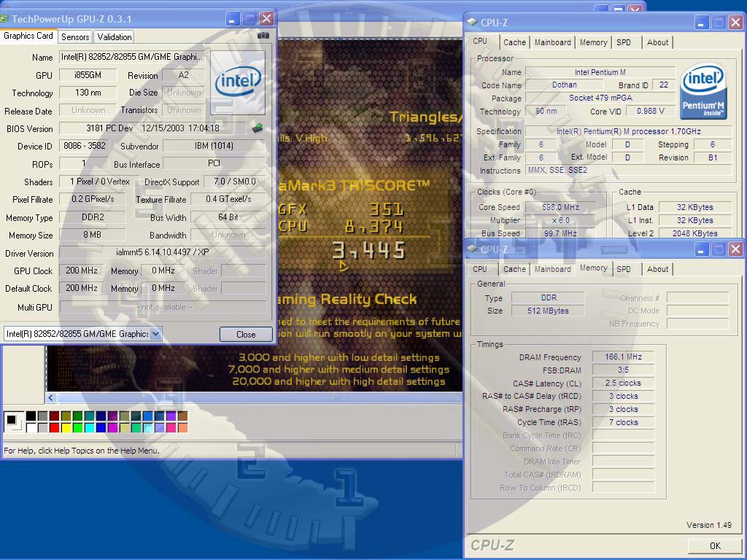Click the GPU-Z title bar application icon
This screenshot has width=747, height=560.
[4, 19]
